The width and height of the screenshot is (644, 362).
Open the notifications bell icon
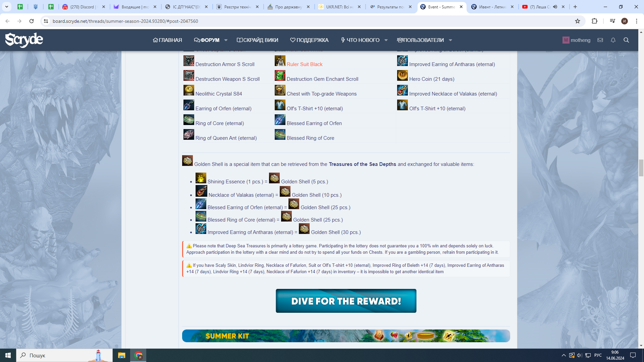point(613,40)
